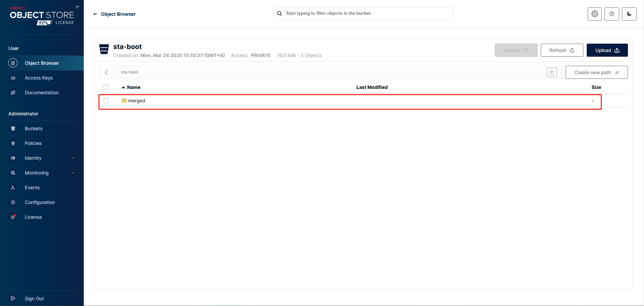The image size is (644, 306).
Task: Click the Size column header
Action: pos(596,87)
